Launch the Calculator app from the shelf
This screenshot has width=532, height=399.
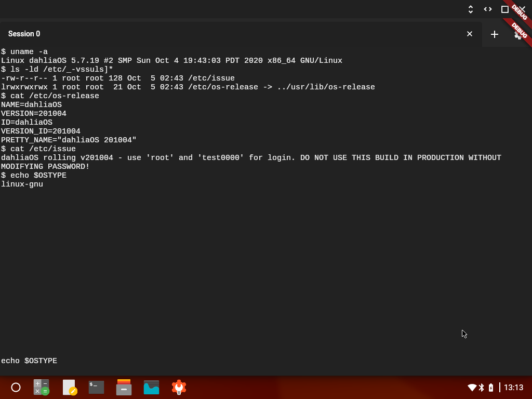click(x=42, y=387)
